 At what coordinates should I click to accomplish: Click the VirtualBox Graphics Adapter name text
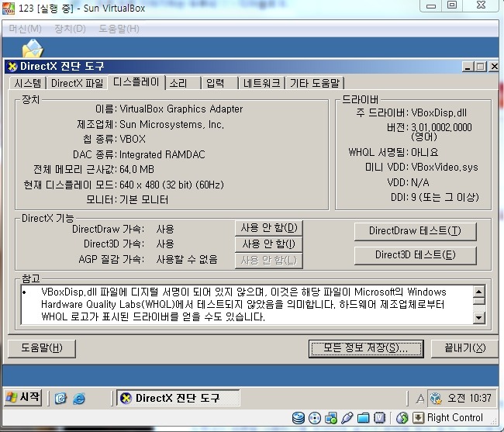(181, 109)
